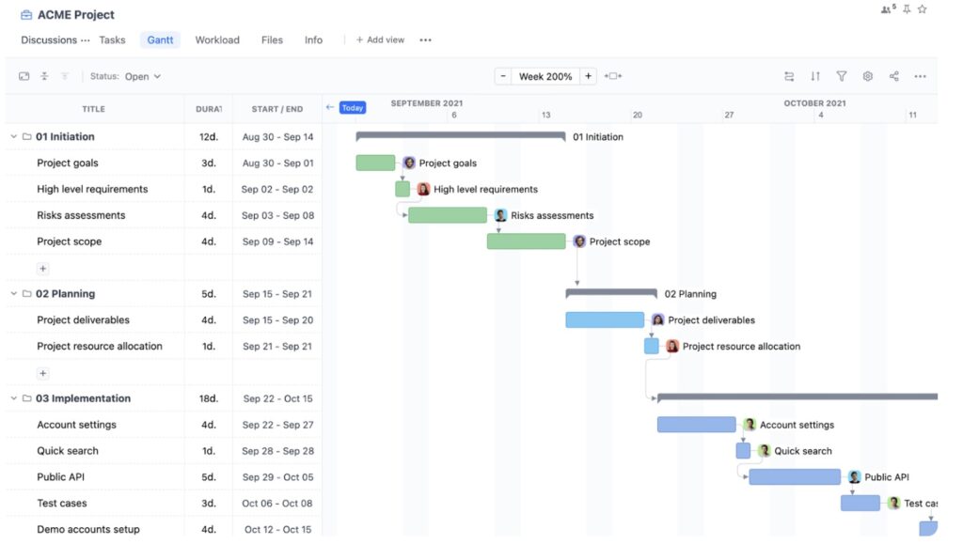Pin the project with pin icon
The height and width of the screenshot is (560, 963).
pyautogui.click(x=907, y=9)
